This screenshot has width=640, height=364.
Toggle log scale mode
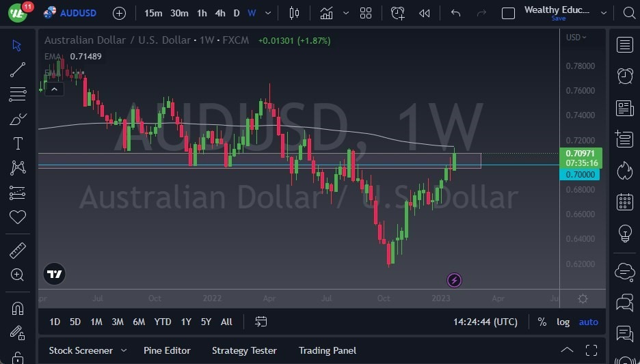point(563,322)
